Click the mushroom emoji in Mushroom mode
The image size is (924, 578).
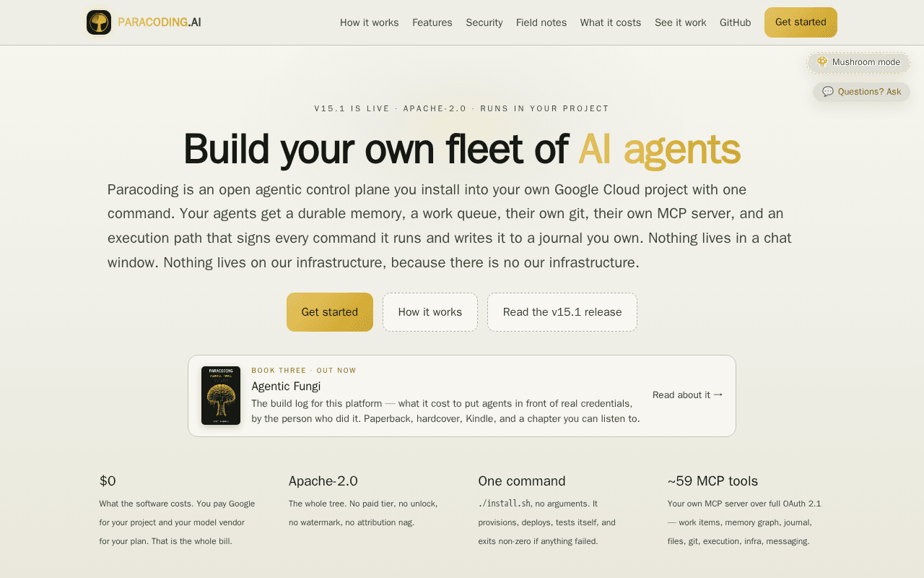pyautogui.click(x=822, y=62)
